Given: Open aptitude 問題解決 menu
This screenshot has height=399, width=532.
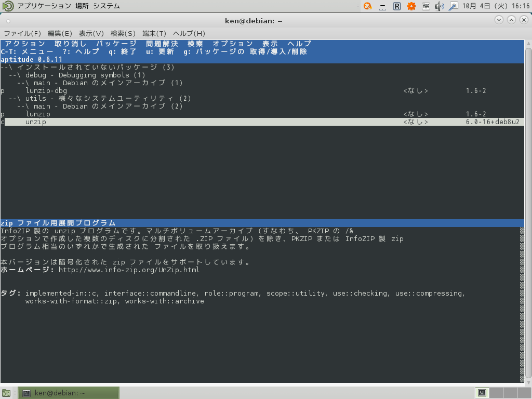Looking at the screenshot, I should click(162, 44).
